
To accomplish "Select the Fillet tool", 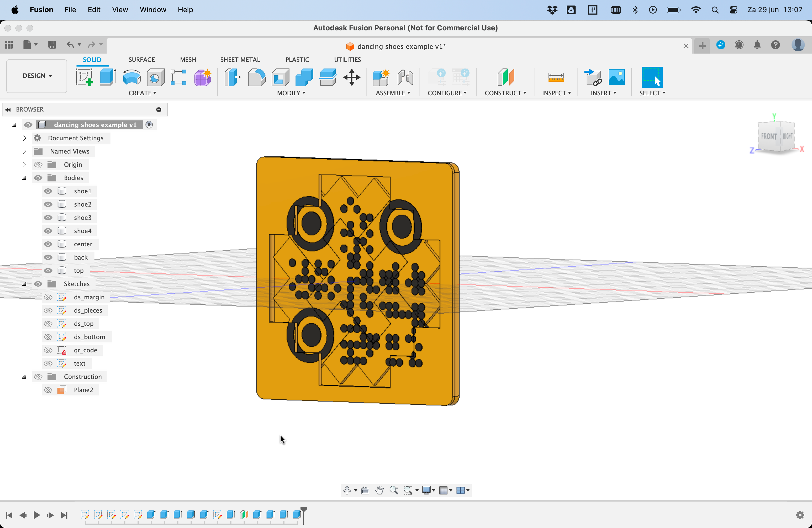I will click(x=257, y=77).
